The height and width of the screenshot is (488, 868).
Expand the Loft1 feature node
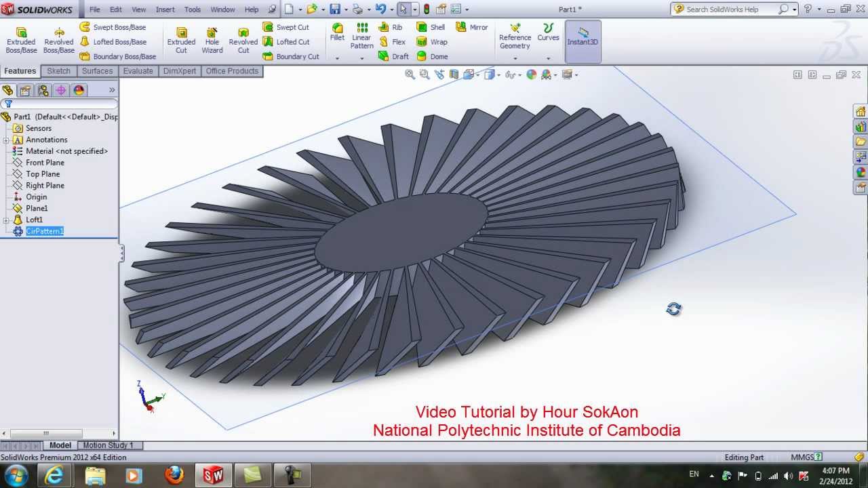[6, 220]
